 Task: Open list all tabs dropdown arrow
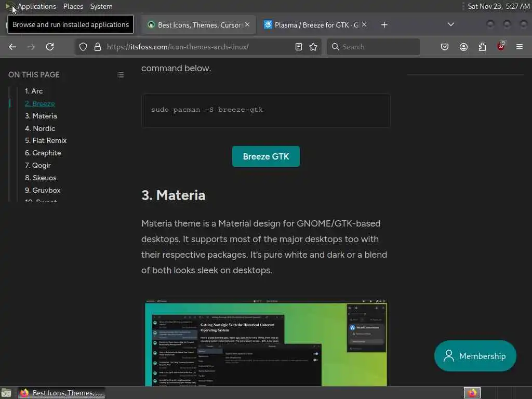click(x=451, y=24)
